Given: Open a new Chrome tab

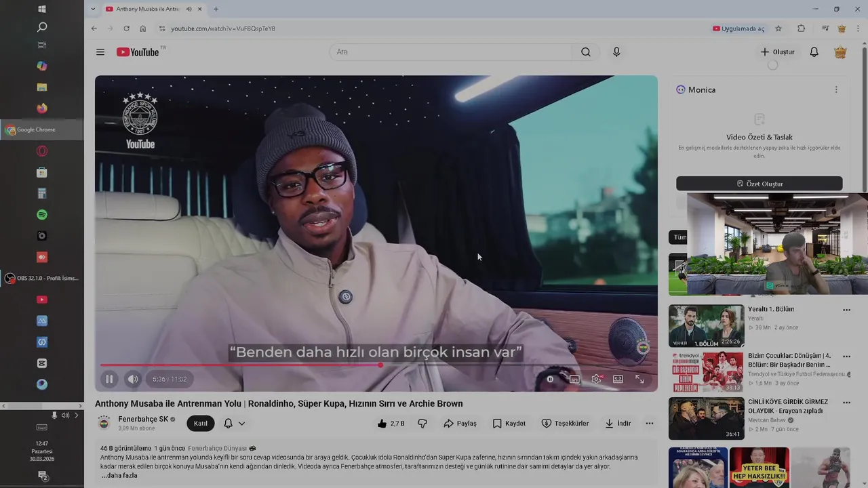Looking at the screenshot, I should point(216,9).
